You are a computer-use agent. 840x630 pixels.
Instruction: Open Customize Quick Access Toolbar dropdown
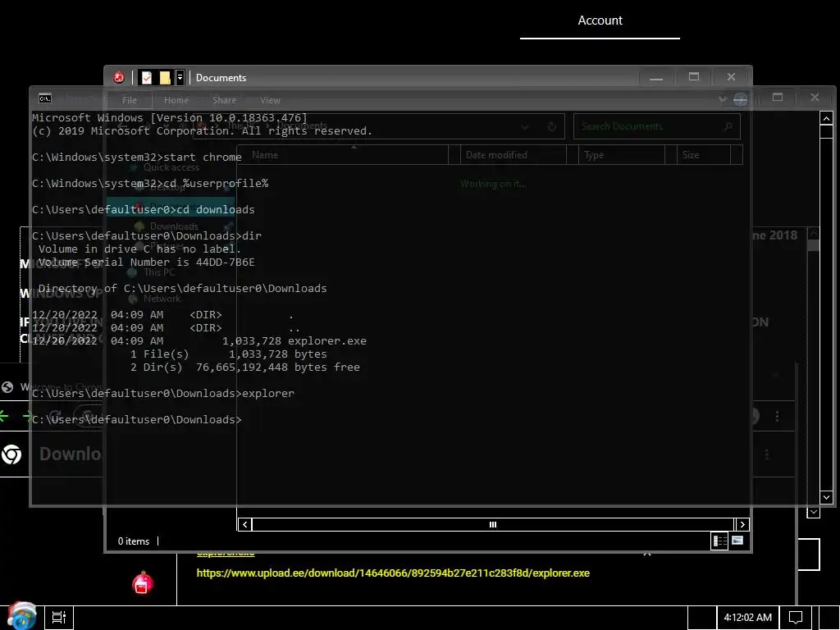tap(180, 78)
